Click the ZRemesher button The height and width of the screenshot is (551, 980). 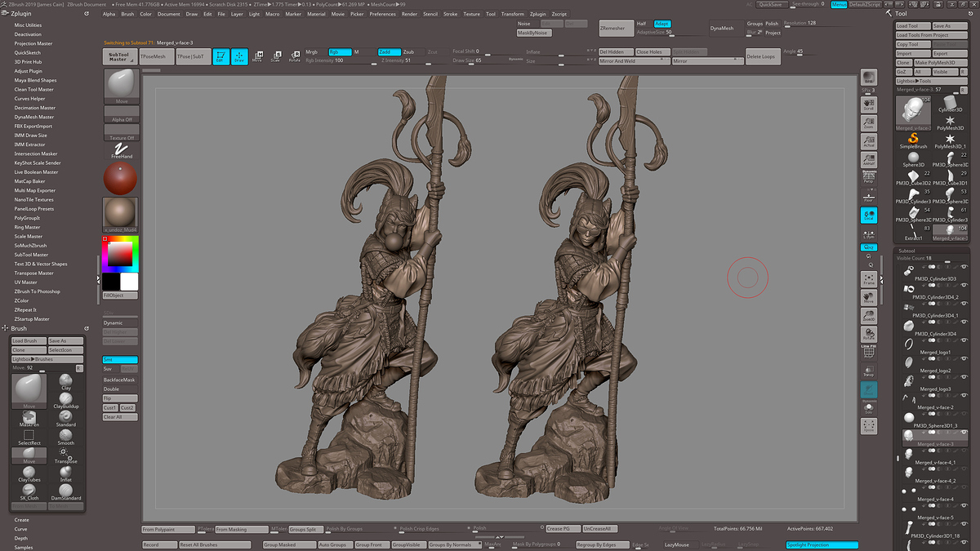tap(615, 28)
